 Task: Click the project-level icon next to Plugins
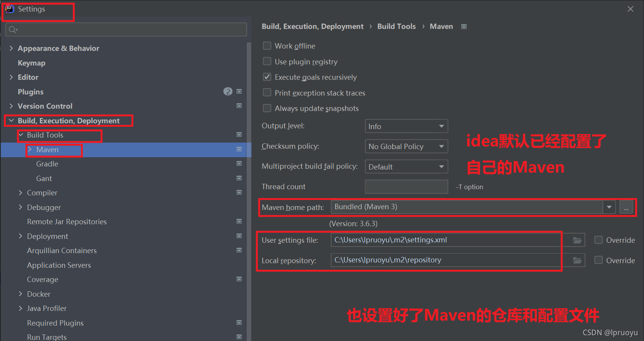239,91
